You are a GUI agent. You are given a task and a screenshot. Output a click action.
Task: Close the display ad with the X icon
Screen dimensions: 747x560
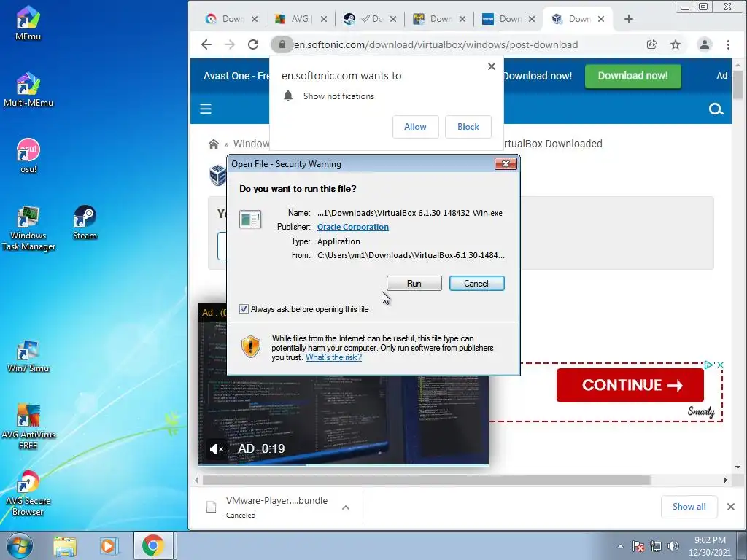(x=720, y=365)
